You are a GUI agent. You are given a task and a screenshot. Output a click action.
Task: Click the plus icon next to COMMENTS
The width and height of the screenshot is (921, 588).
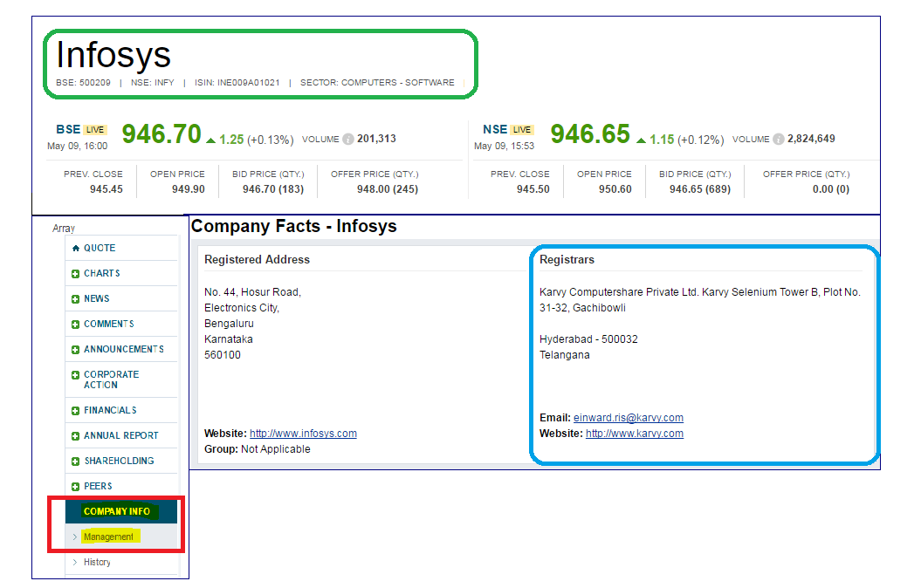coord(75,325)
